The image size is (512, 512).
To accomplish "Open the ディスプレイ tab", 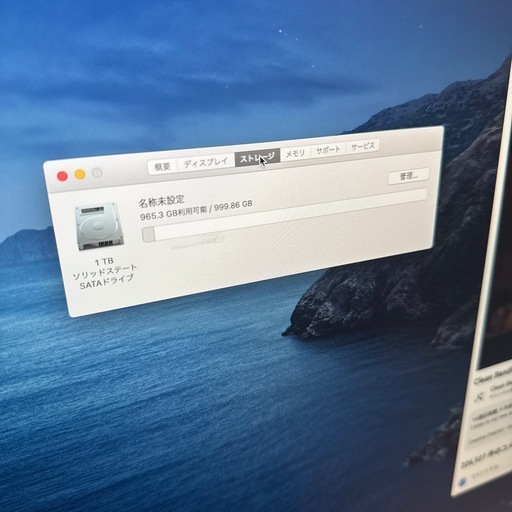I will (206, 162).
